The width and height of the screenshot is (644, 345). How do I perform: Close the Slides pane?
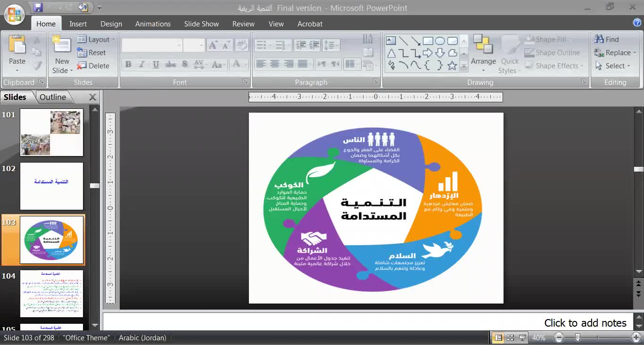click(x=92, y=97)
